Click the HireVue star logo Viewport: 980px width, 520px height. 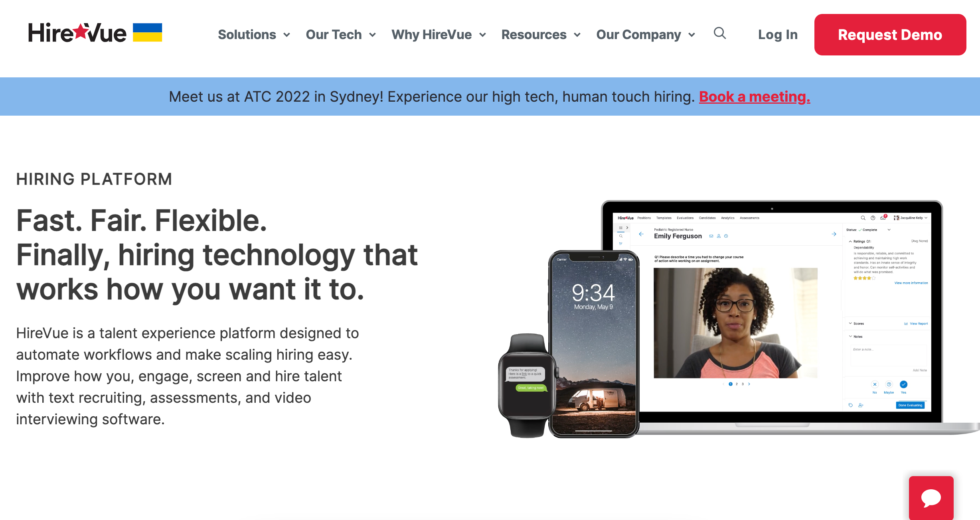(77, 33)
